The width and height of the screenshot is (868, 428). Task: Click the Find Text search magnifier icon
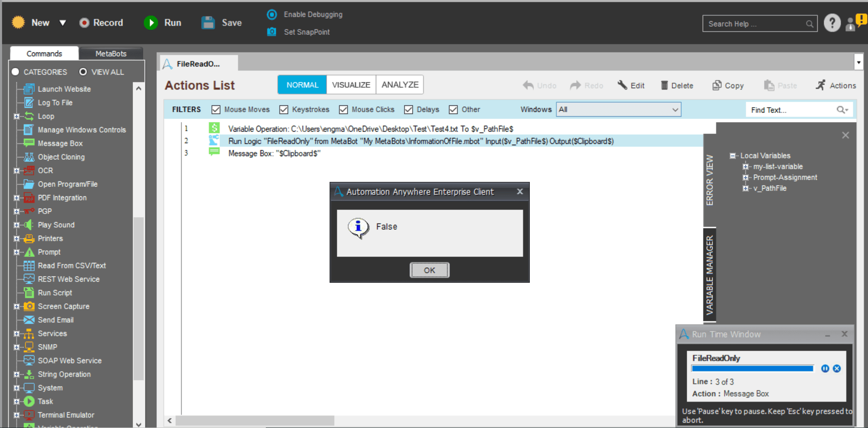tap(842, 110)
